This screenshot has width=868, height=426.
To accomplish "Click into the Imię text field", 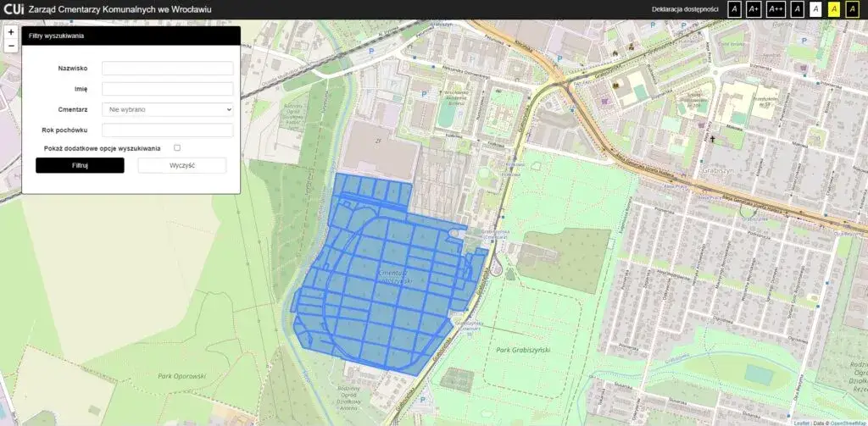I will pyautogui.click(x=167, y=89).
